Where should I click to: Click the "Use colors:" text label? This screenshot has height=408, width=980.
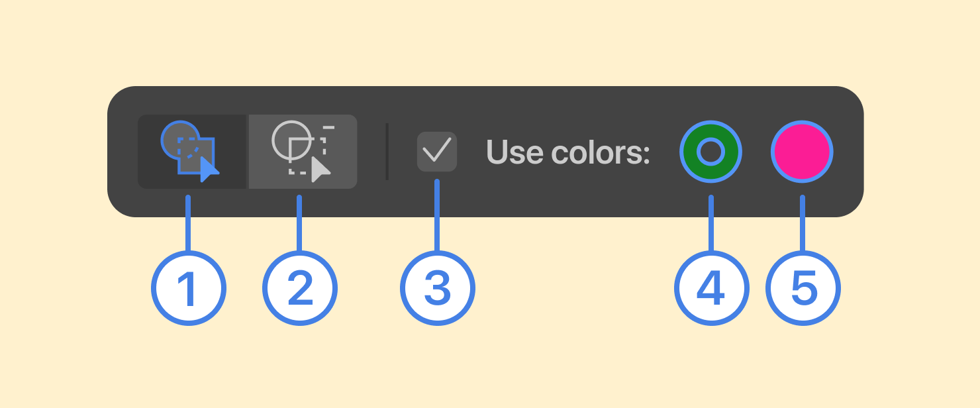click(568, 152)
